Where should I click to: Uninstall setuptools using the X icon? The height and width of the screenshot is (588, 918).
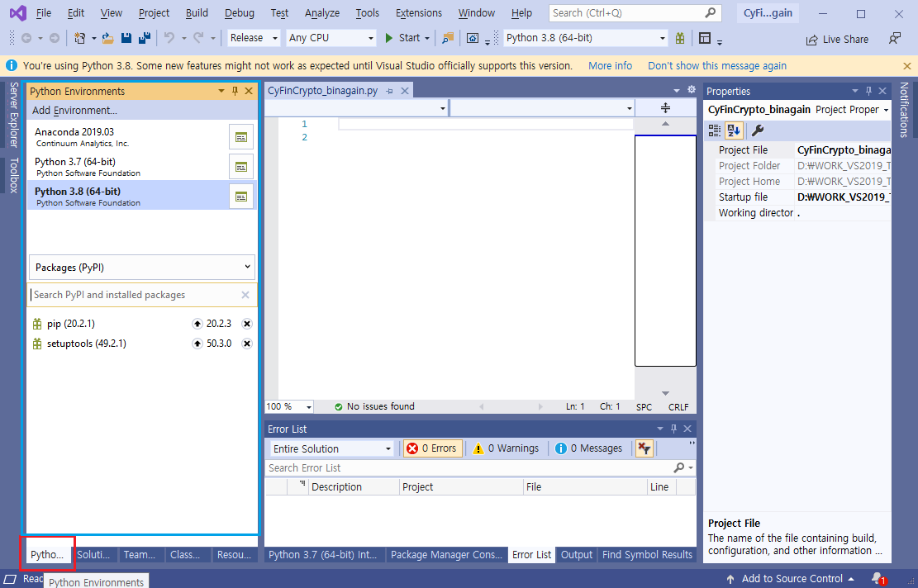click(x=247, y=344)
